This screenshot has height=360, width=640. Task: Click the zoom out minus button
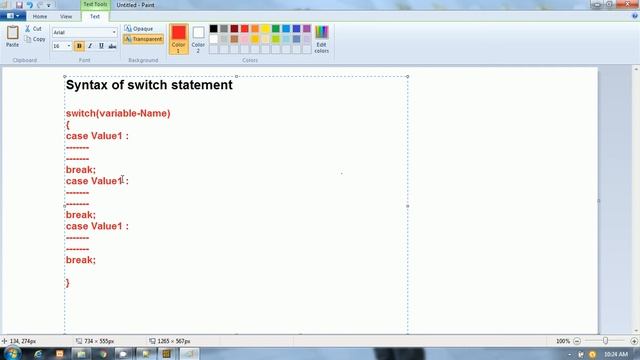coord(577,341)
